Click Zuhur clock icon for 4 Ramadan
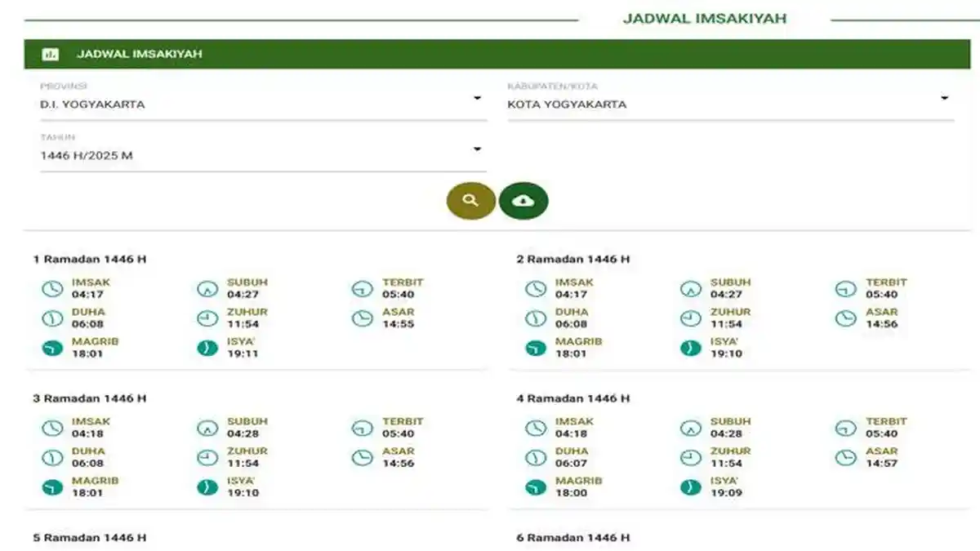This screenshot has height=551, width=980. pyautogui.click(x=691, y=458)
